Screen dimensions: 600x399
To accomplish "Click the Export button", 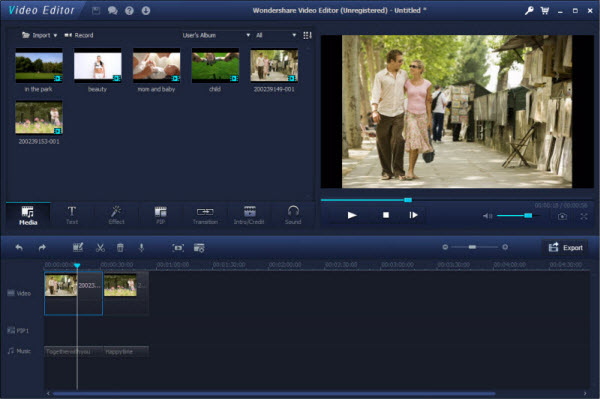I will point(566,248).
